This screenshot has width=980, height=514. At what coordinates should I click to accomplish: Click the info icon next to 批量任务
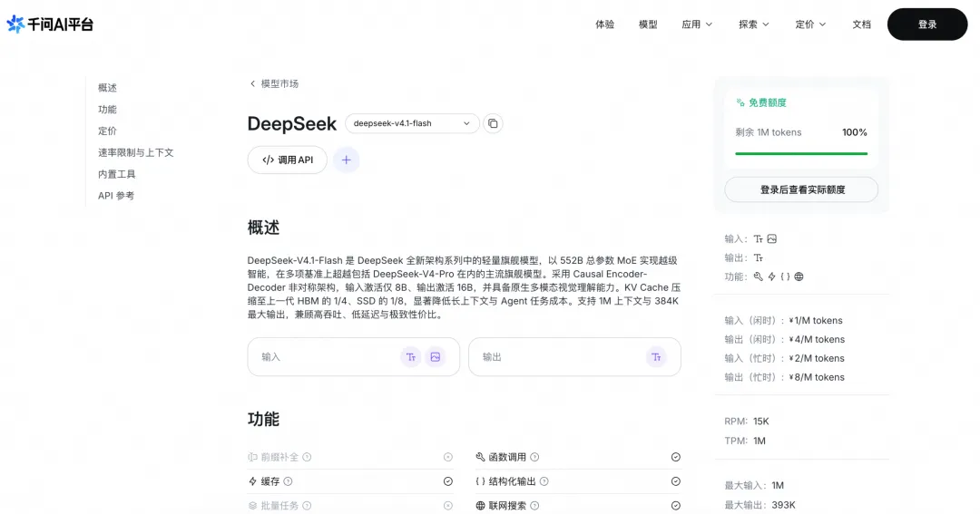point(307,506)
